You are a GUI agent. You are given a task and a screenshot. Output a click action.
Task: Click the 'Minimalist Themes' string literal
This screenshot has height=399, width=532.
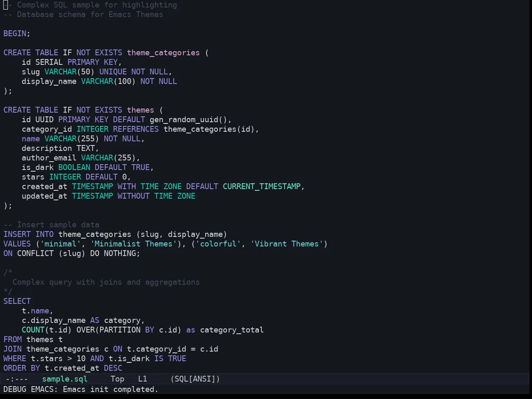[x=133, y=244]
